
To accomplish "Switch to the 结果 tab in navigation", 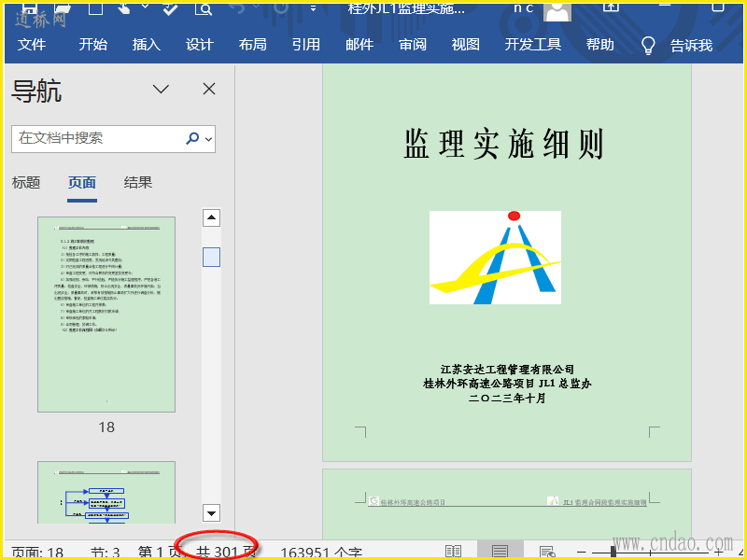I will (137, 183).
